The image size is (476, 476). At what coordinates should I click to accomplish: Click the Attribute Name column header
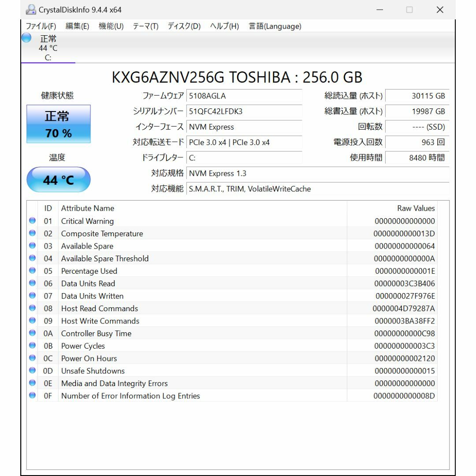pyautogui.click(x=202, y=208)
